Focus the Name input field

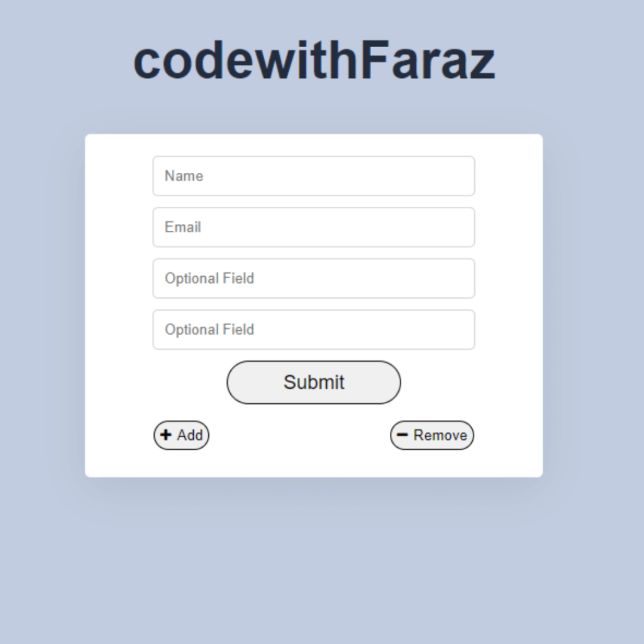point(313,176)
